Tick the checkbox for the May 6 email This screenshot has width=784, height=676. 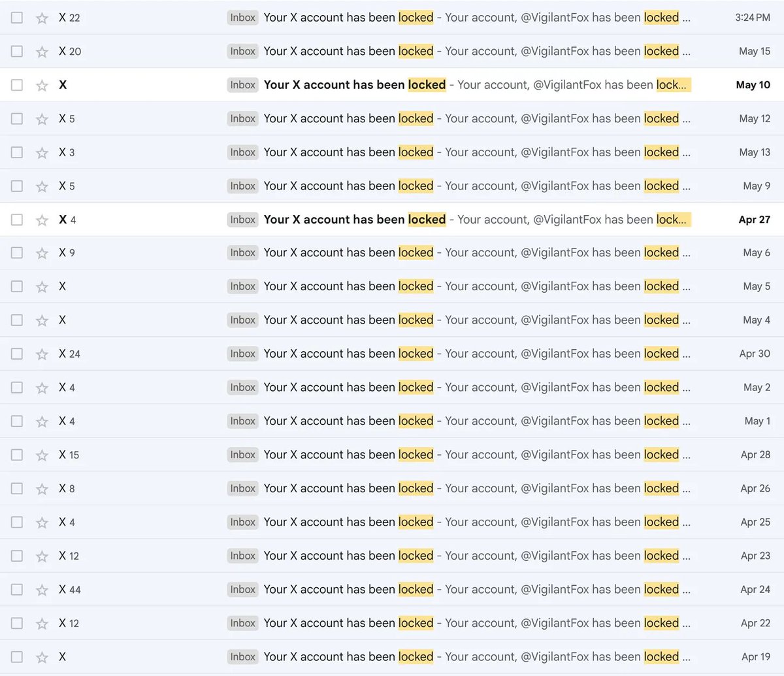tap(17, 253)
